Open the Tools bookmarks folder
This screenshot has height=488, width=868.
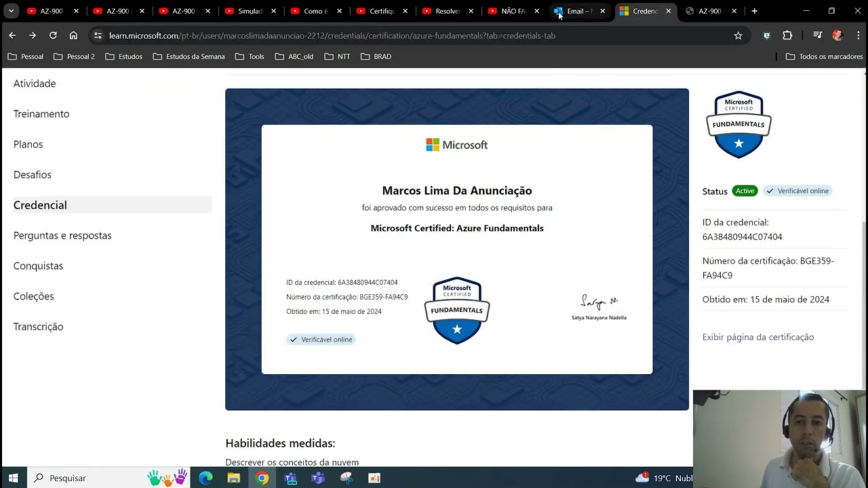coord(250,56)
